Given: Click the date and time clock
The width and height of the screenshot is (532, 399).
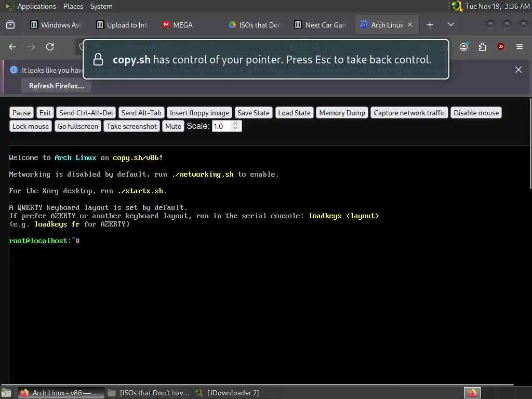Looking at the screenshot, I should click(497, 6).
